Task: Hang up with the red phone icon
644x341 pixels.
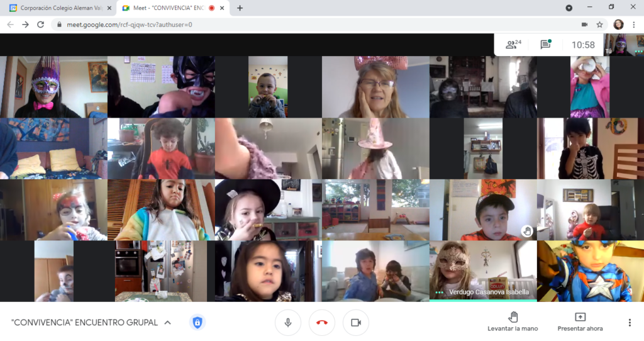Action: [x=322, y=323]
